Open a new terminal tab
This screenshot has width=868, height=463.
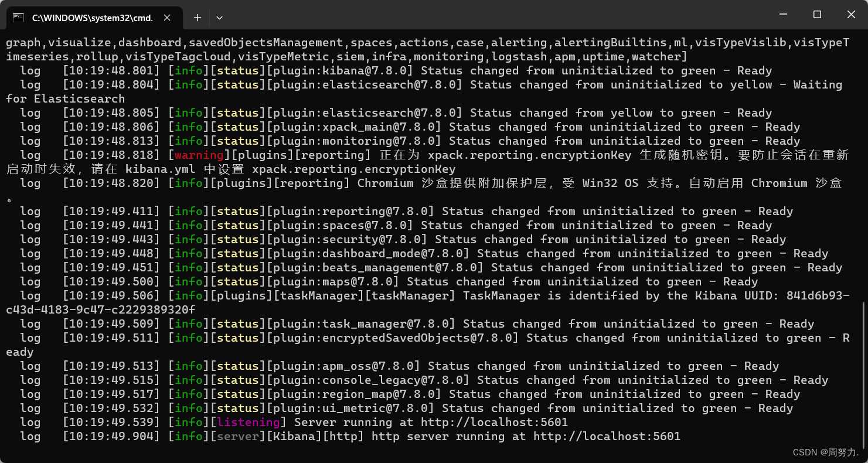[x=198, y=18]
